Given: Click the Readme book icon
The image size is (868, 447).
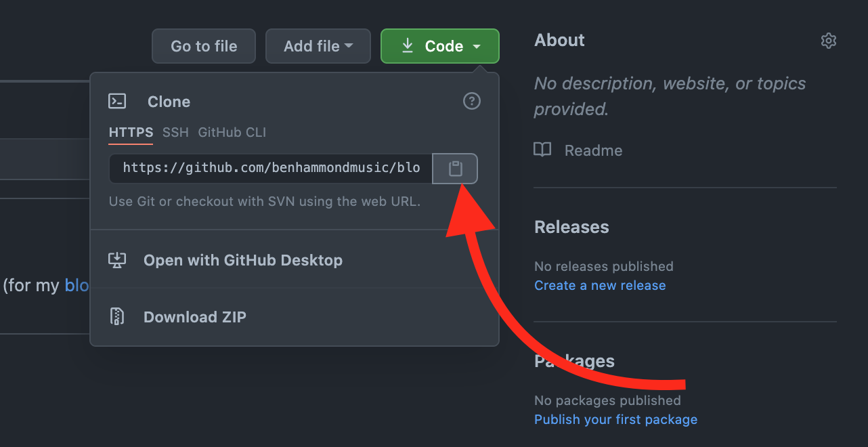Looking at the screenshot, I should click(542, 150).
